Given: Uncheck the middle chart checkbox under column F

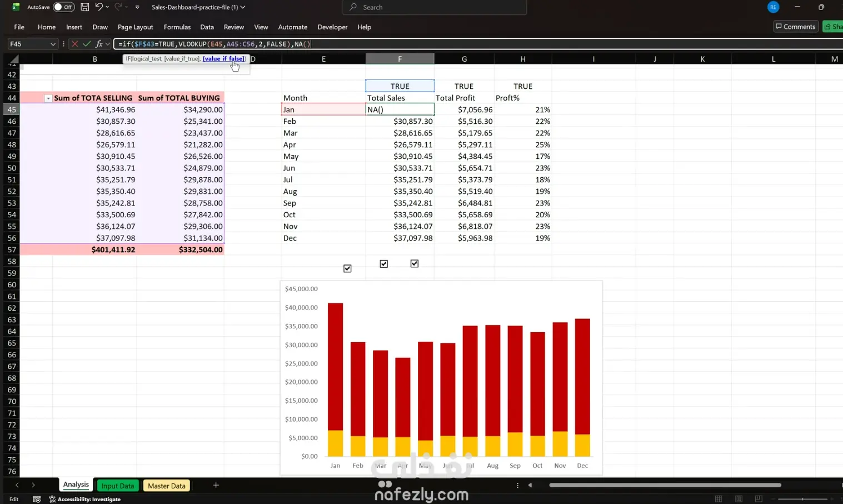Looking at the screenshot, I should (x=383, y=263).
